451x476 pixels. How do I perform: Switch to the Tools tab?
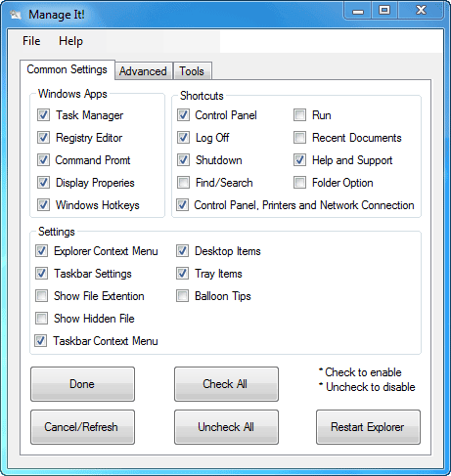[192, 71]
